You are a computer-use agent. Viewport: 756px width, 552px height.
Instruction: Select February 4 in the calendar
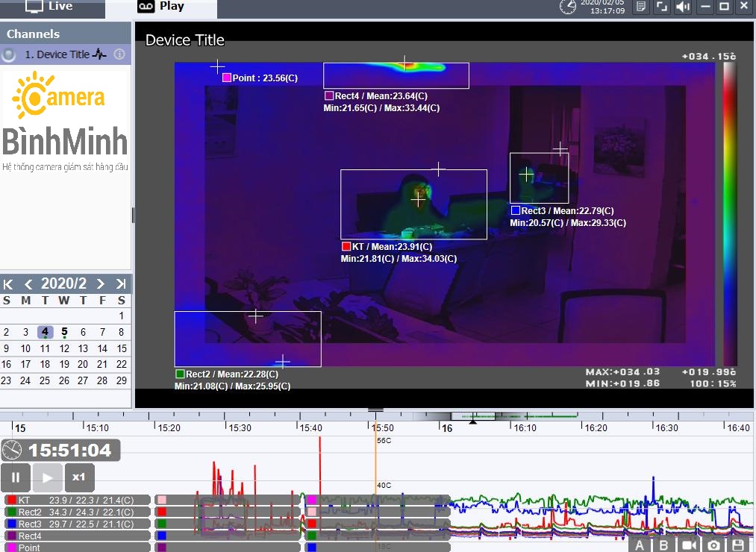45,332
